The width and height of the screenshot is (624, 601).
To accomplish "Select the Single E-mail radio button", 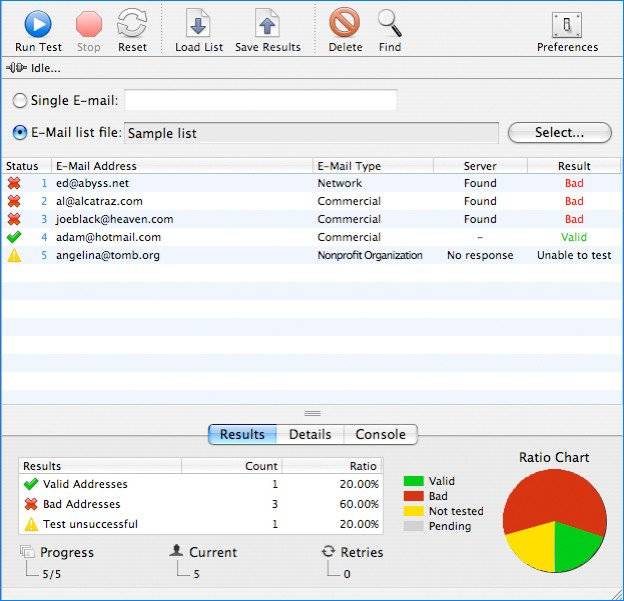I will click(20, 100).
